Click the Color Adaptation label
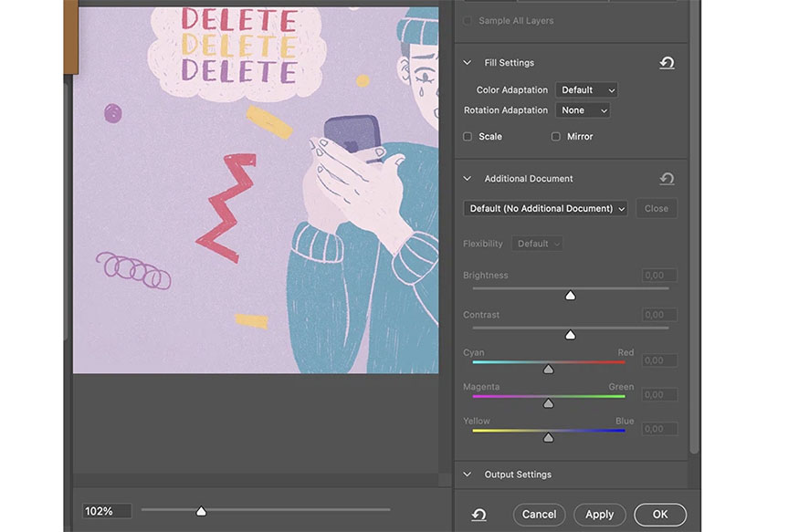This screenshot has width=799, height=532. pos(512,90)
